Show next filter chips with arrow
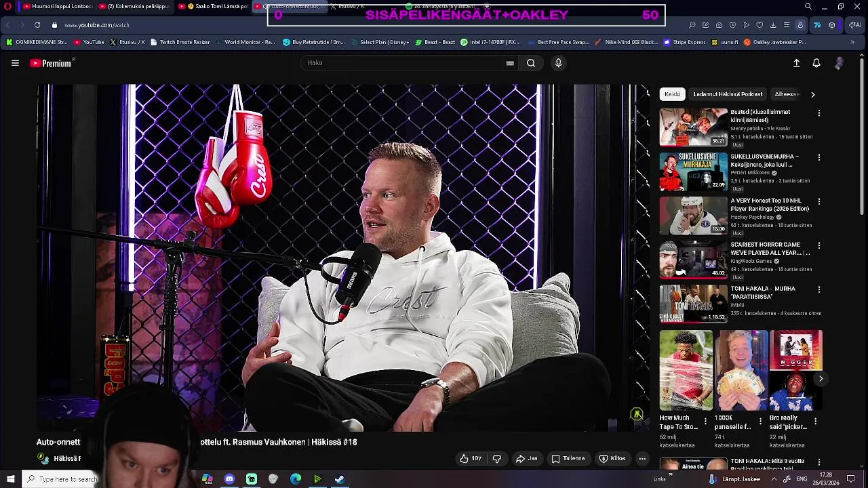Viewport: 868px width, 488px height. 813,94
